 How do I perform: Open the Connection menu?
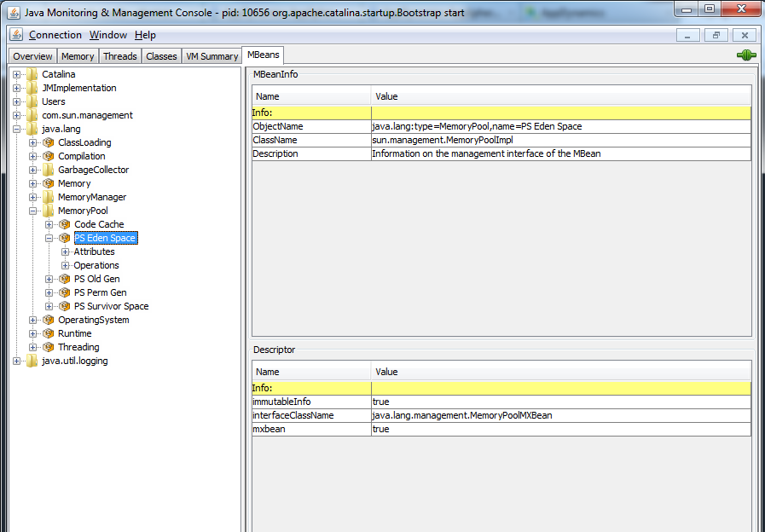click(x=55, y=35)
